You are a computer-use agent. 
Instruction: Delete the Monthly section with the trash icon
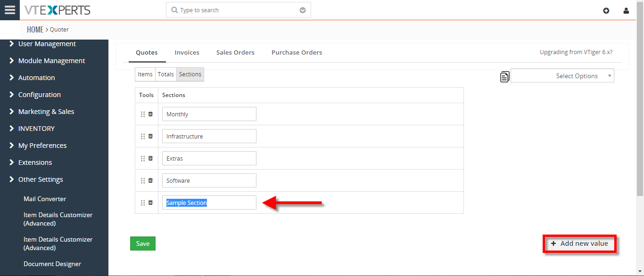pos(151,114)
